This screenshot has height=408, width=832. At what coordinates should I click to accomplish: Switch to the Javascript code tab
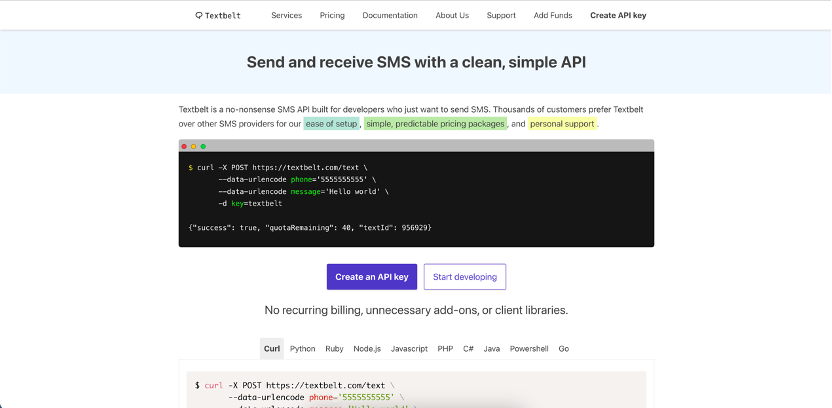[x=409, y=349]
